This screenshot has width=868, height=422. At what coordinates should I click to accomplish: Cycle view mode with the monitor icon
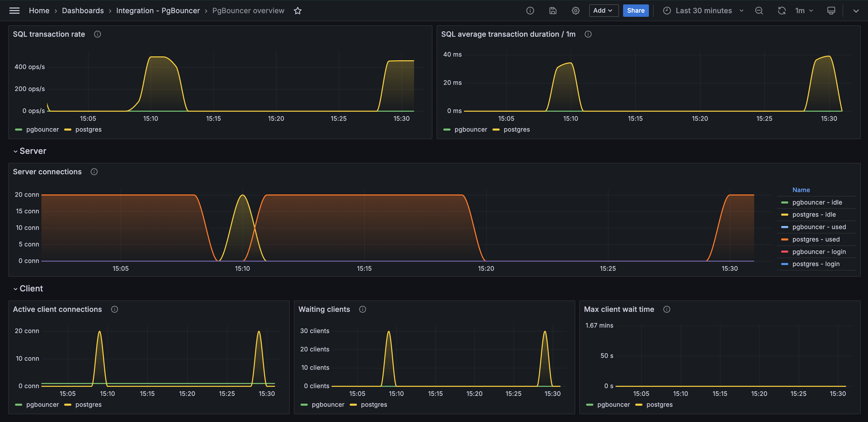click(831, 11)
